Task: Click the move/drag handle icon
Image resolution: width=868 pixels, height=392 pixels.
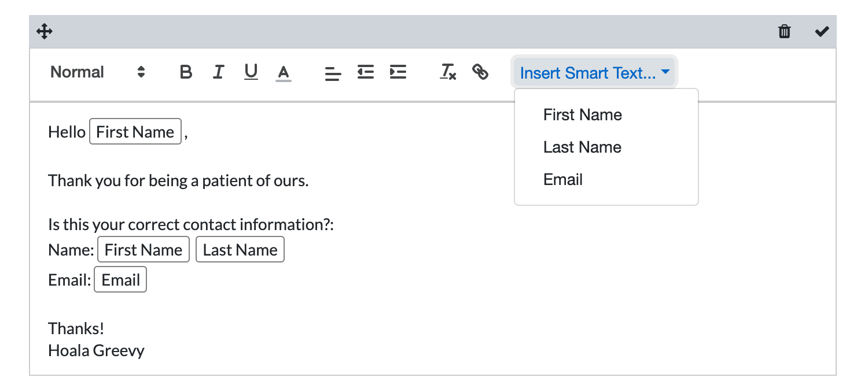Action: click(x=45, y=31)
